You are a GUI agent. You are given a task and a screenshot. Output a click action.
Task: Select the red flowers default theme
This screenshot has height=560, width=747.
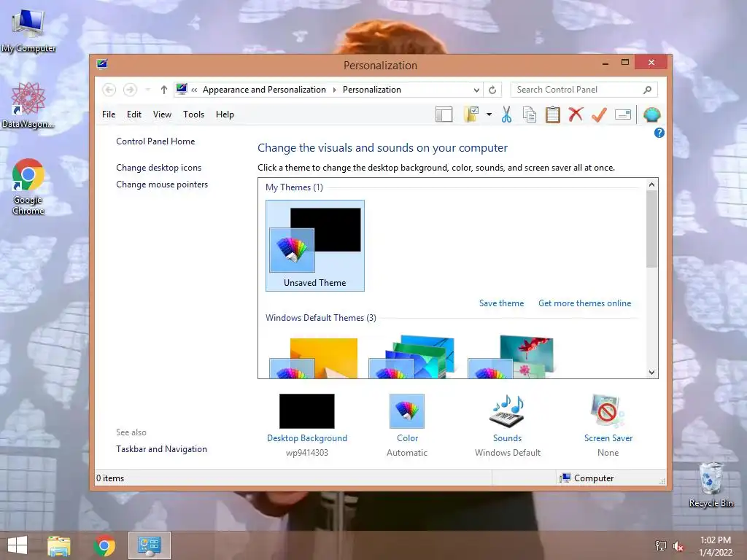pos(511,357)
